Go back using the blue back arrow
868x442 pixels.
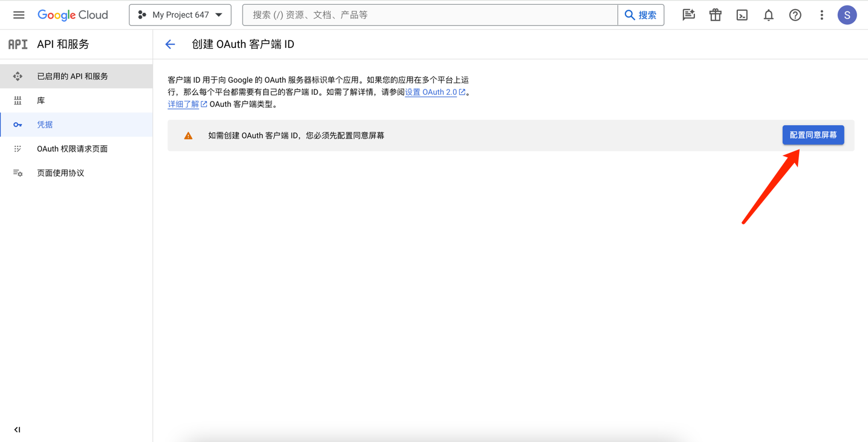170,44
